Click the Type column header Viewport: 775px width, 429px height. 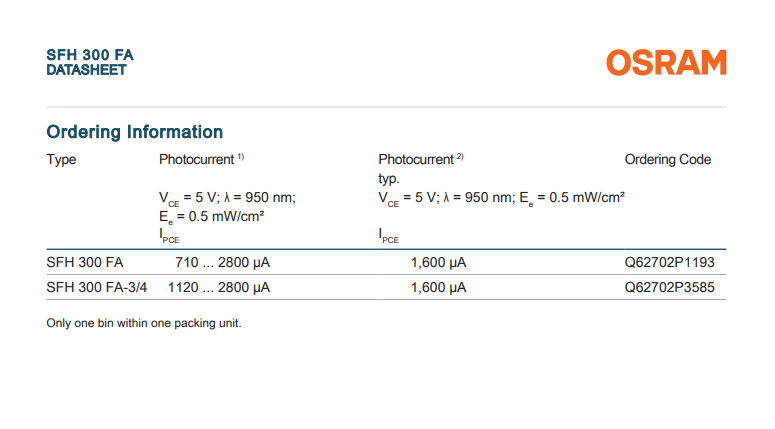coord(61,160)
